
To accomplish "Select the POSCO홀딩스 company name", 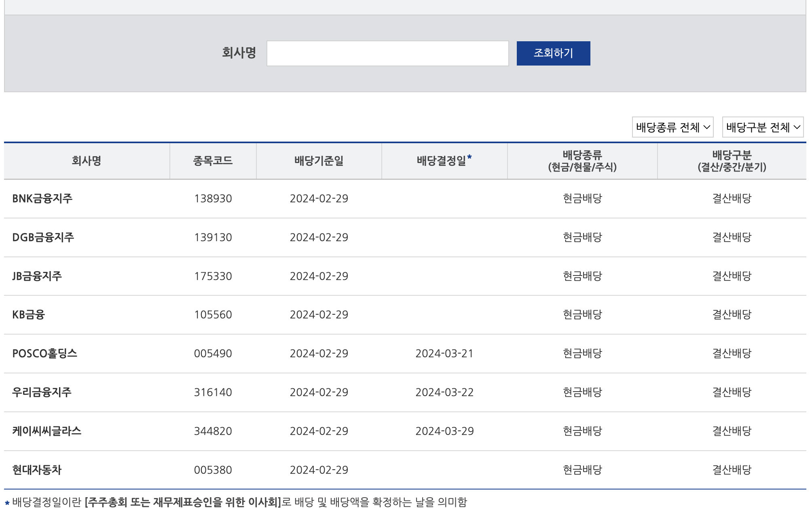I will [45, 354].
